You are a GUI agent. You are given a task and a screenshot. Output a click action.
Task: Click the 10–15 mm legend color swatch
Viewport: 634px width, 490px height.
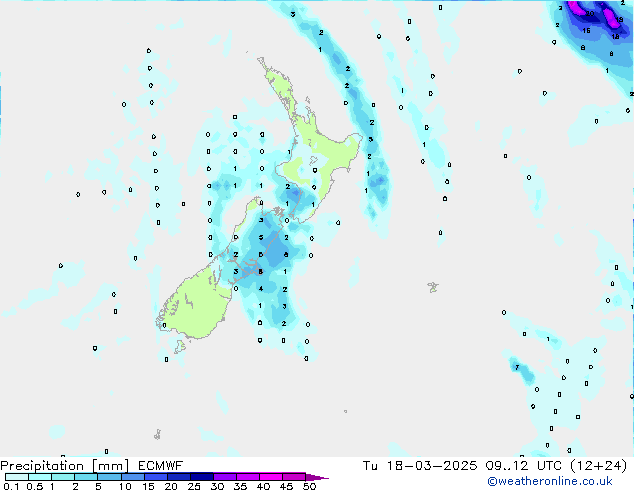[132, 477]
